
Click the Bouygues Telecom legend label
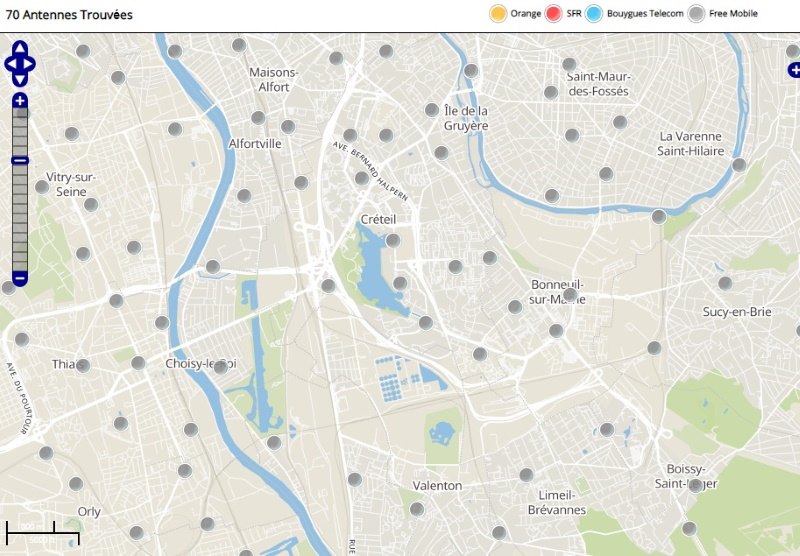tap(647, 14)
